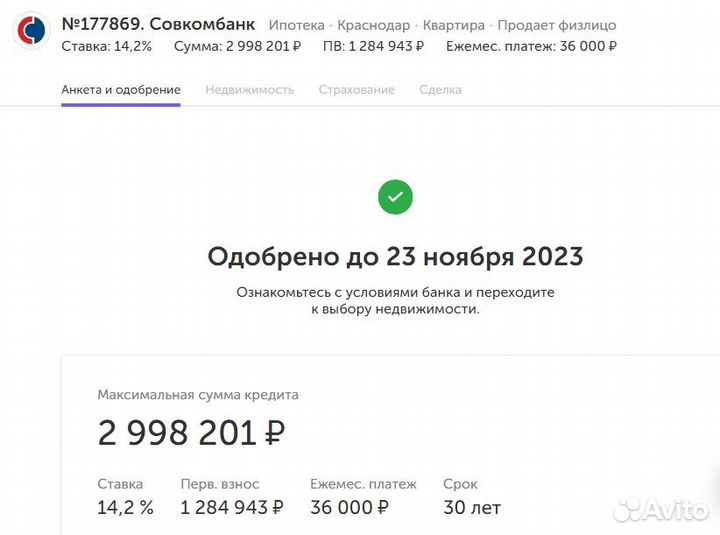The height and width of the screenshot is (535, 720).
Task: Go to the Сделка tab
Action: tap(440, 90)
